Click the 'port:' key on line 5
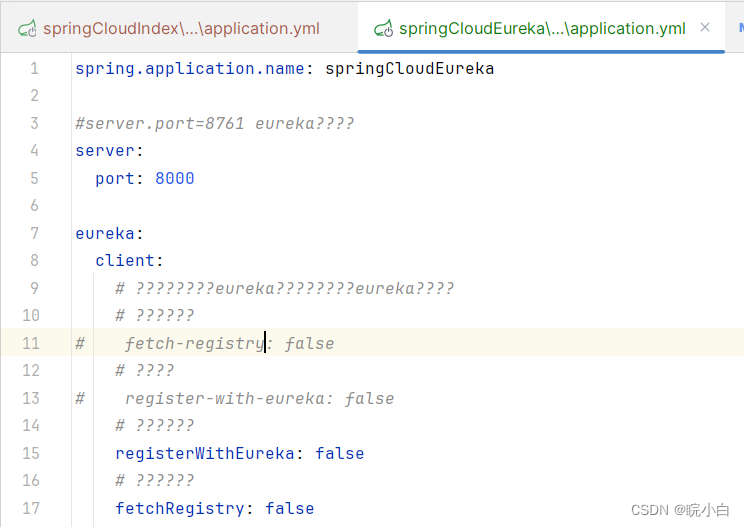This screenshot has height=527, width=744. click(x=119, y=179)
